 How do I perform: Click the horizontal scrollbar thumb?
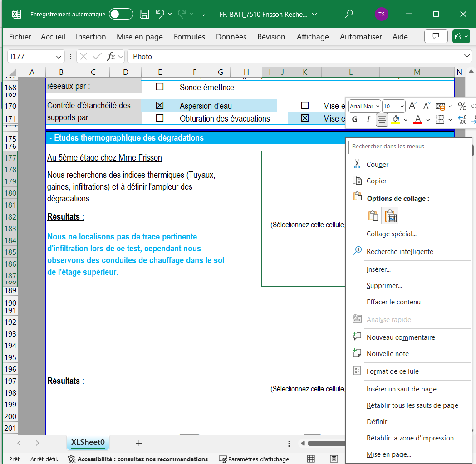tap(326, 444)
